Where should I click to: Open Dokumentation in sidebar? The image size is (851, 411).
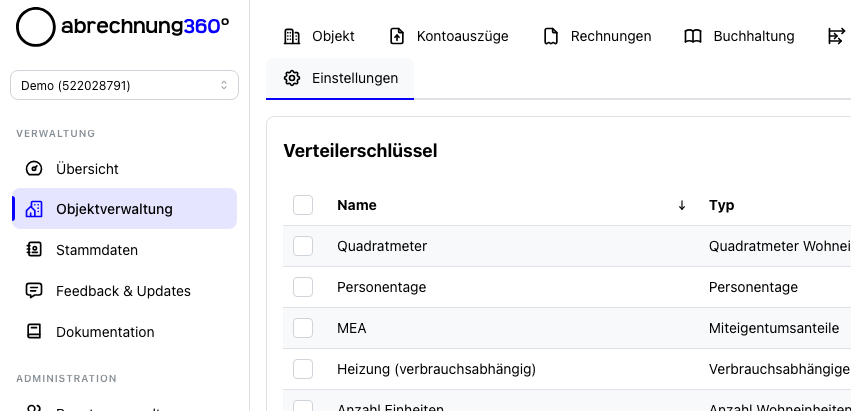point(124,331)
